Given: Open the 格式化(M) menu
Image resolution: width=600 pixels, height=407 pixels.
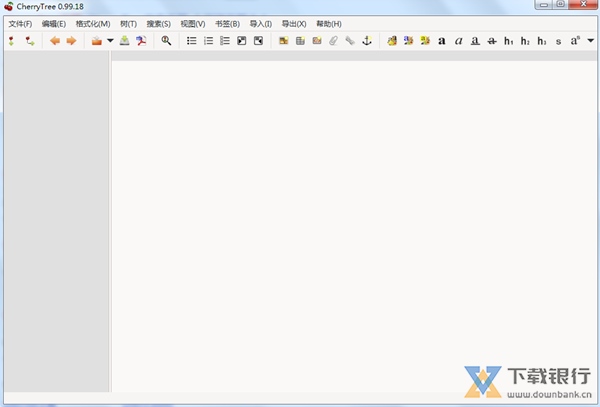Looking at the screenshot, I should pyautogui.click(x=93, y=23).
